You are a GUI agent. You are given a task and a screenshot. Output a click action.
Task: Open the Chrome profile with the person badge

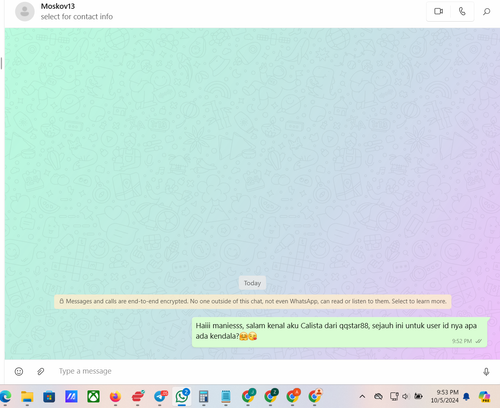(x=314, y=397)
